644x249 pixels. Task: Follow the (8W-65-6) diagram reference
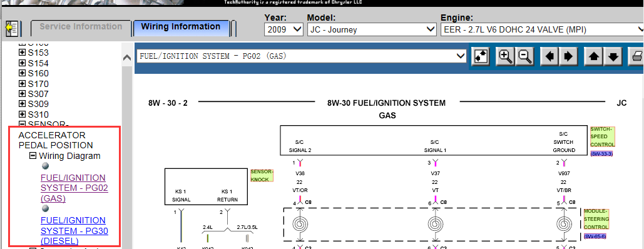coord(595,236)
